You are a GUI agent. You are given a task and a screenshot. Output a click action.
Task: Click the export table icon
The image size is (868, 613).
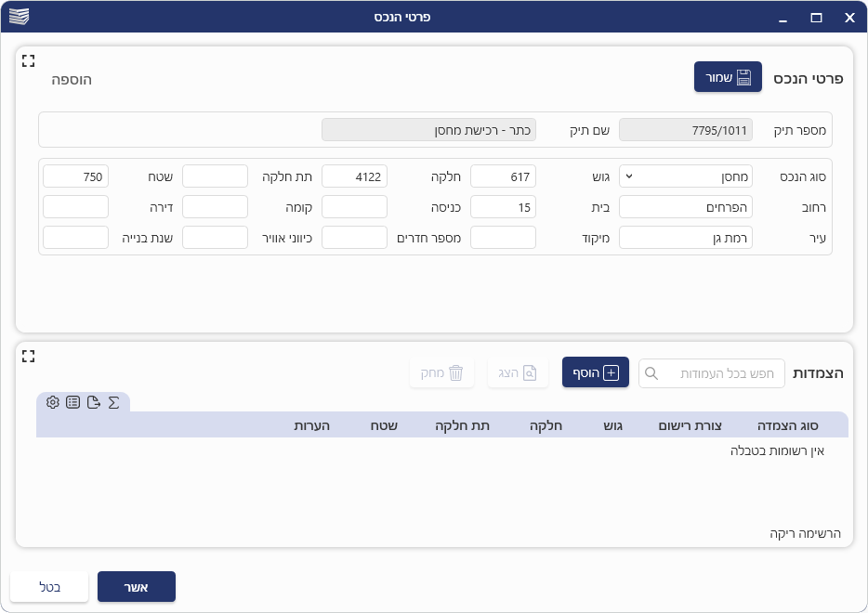pyautogui.click(x=93, y=402)
